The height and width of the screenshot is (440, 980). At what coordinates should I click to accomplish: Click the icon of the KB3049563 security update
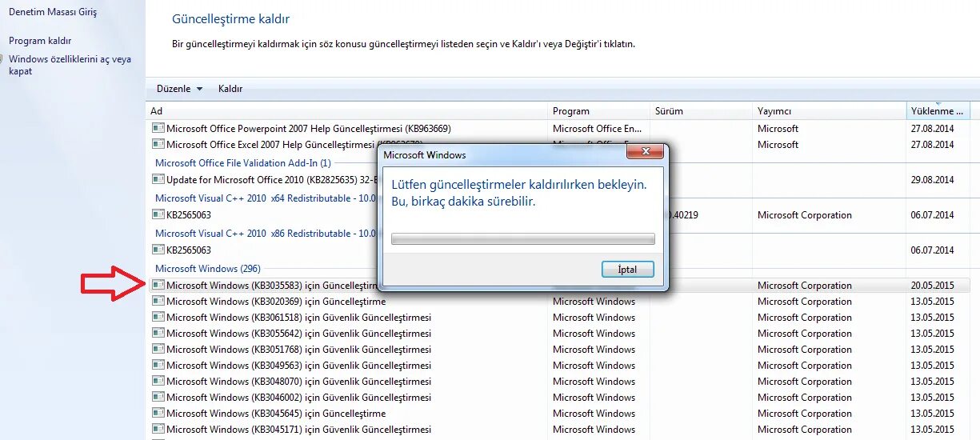(158, 365)
